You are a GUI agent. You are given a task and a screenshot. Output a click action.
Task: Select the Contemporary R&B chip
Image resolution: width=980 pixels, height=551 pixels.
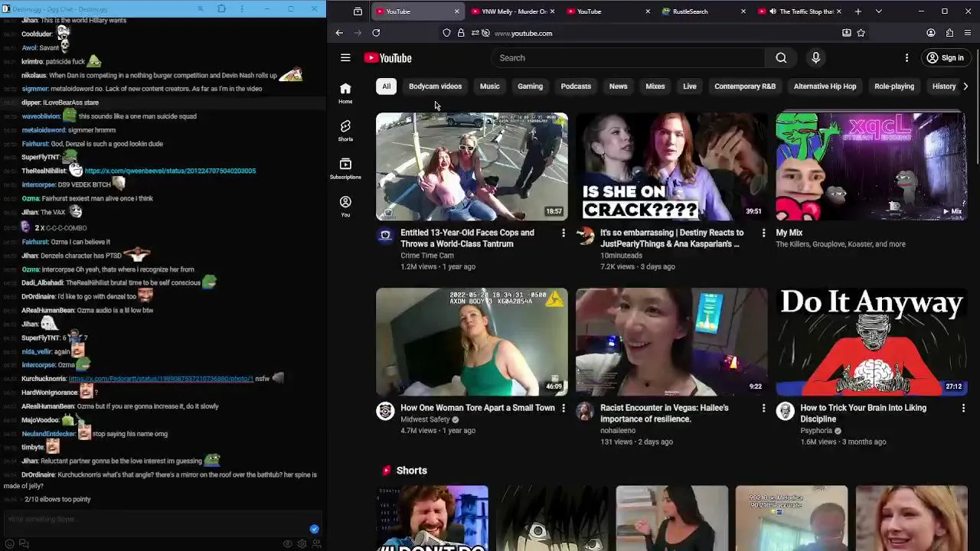click(745, 86)
